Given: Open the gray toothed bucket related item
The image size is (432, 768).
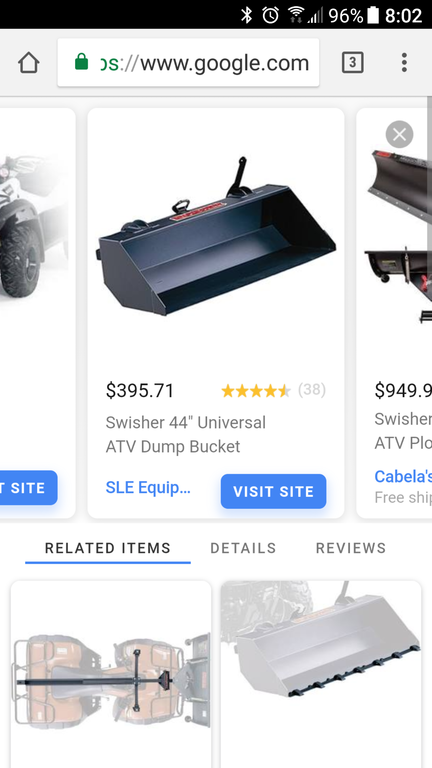Looking at the screenshot, I should (321, 674).
